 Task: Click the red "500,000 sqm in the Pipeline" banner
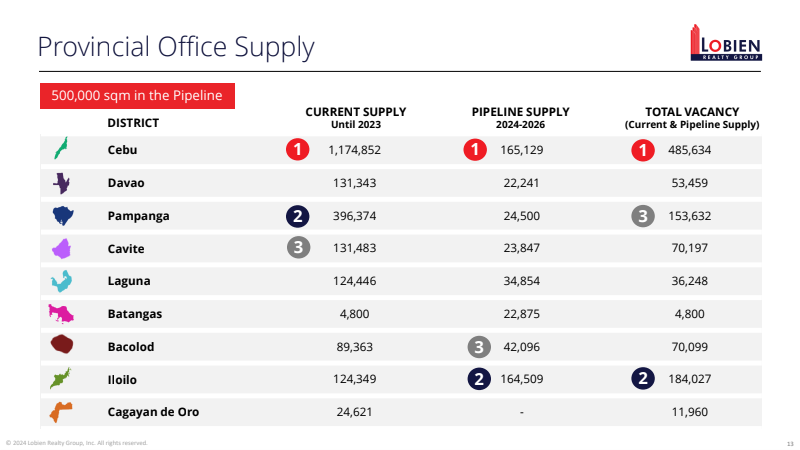(138, 96)
